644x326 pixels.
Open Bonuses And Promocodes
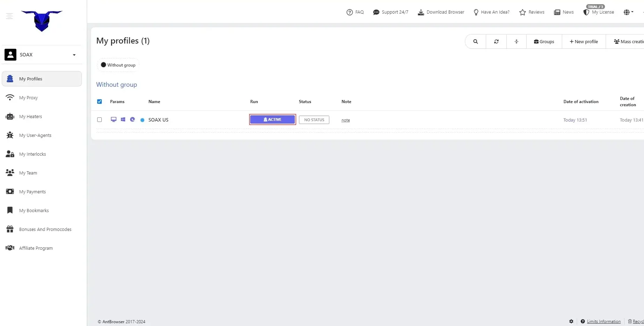(x=45, y=229)
